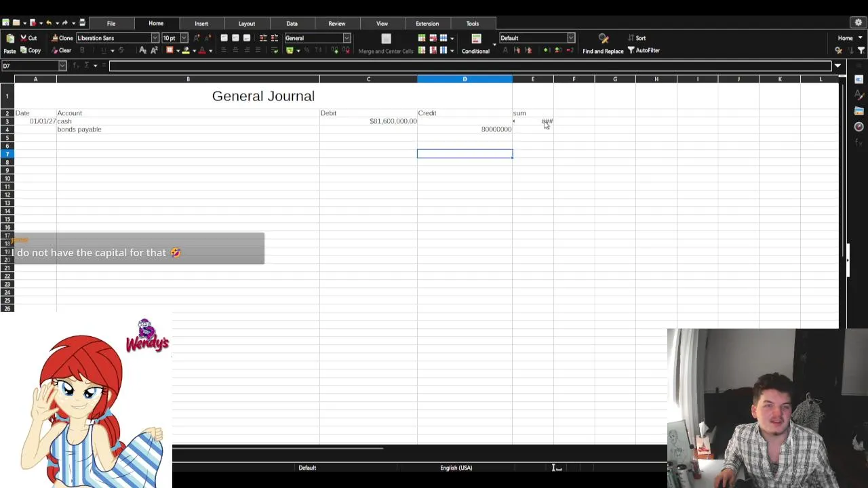Screen dimensions: 868x488
Task: Toggle align left horizontal alignment
Action: pyautogui.click(x=224, y=50)
